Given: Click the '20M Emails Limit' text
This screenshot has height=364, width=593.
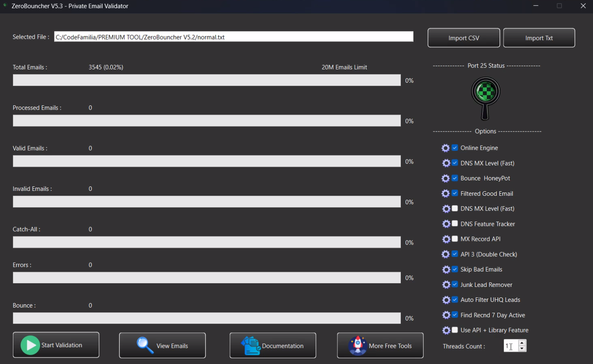Looking at the screenshot, I should point(344,67).
